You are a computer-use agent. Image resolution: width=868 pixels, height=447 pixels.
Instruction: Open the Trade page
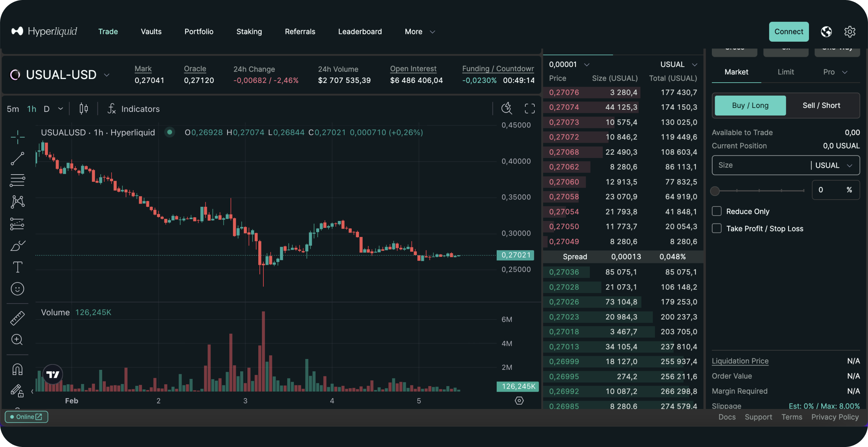tap(108, 32)
